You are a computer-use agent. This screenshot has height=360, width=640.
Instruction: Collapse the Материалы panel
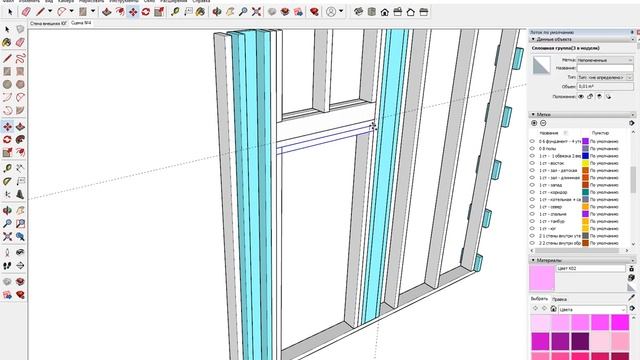533,260
